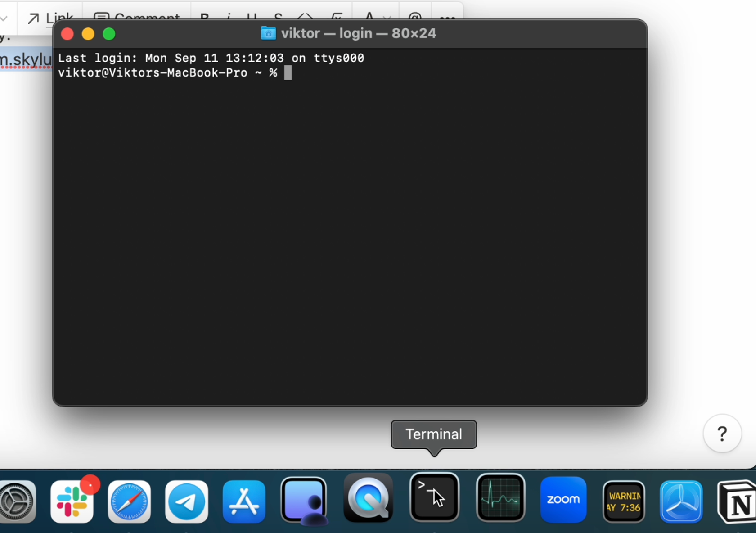Click the purple screen icon with person silhouette

pos(304,500)
